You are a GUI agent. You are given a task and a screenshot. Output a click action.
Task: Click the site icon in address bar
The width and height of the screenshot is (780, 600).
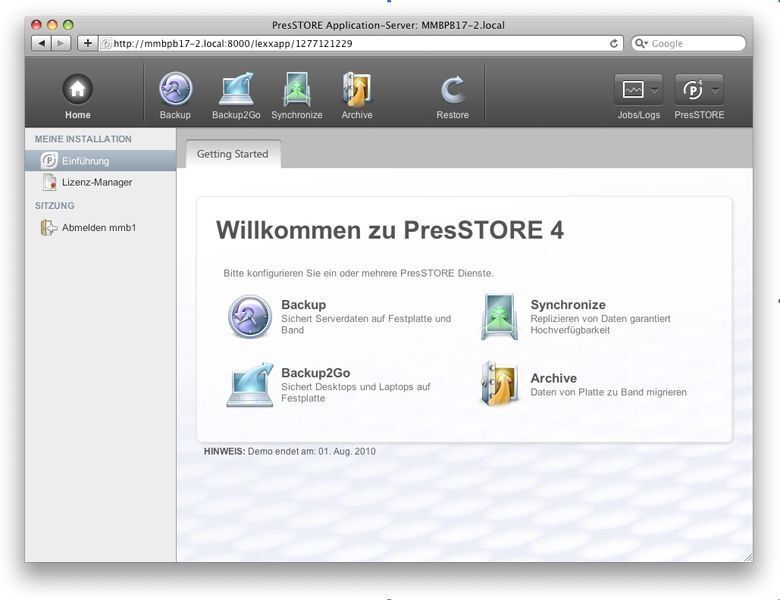[105, 43]
